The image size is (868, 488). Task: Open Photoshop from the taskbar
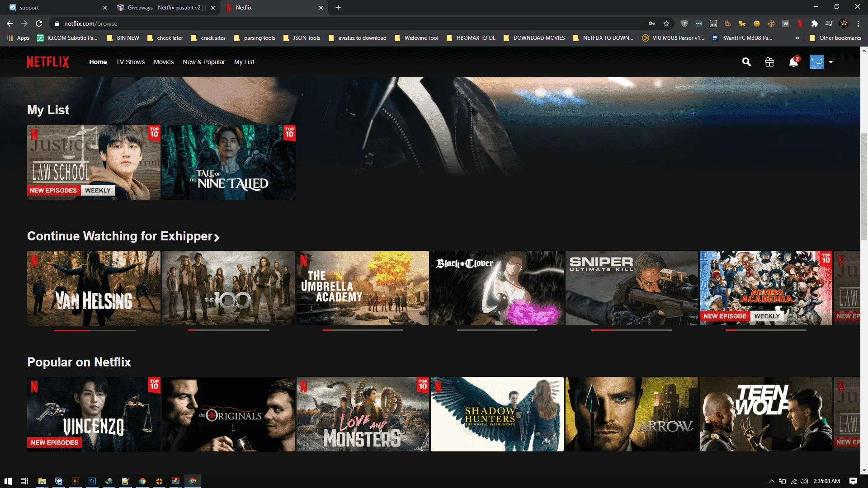click(92, 481)
